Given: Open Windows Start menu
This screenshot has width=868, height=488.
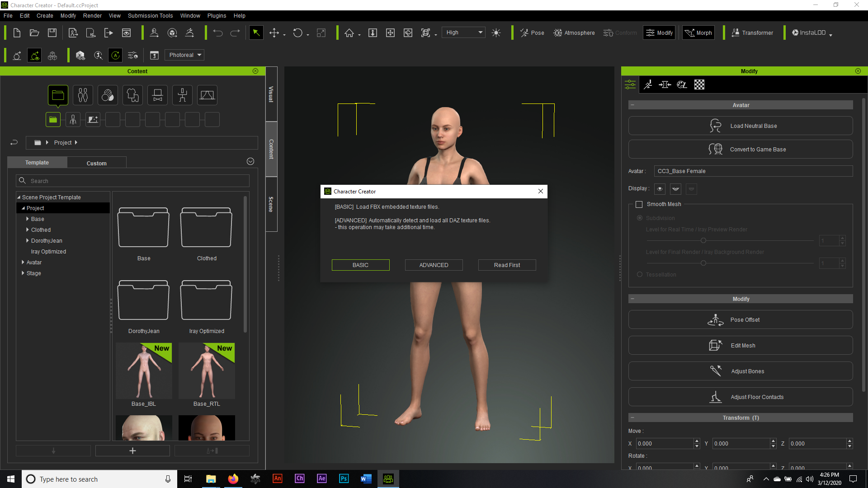Looking at the screenshot, I should pos(11,479).
